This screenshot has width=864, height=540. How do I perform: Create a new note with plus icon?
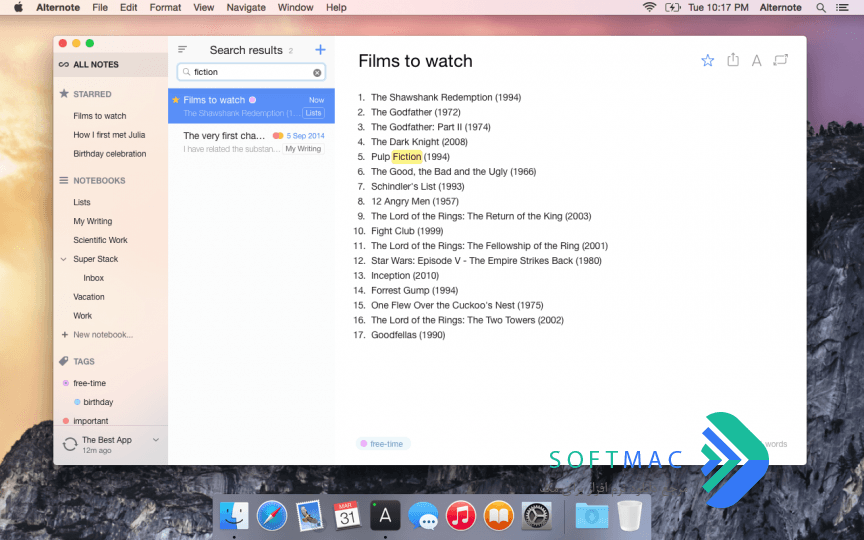click(x=320, y=50)
